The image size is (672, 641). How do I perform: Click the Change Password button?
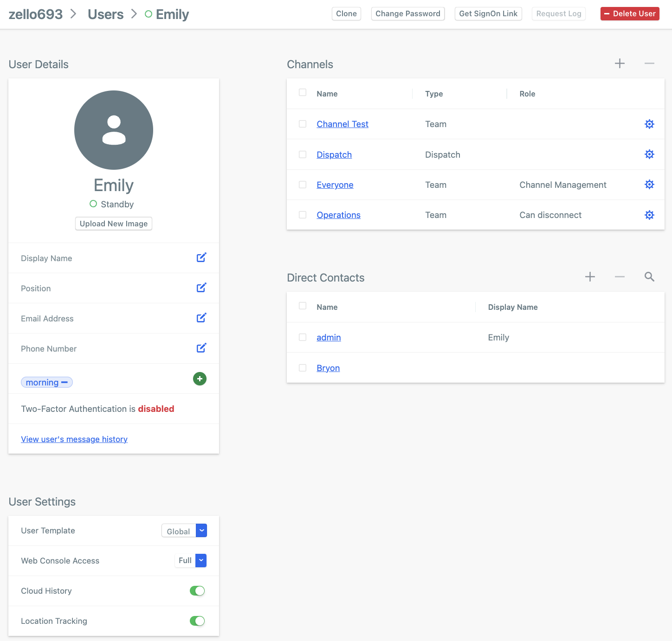407,13
